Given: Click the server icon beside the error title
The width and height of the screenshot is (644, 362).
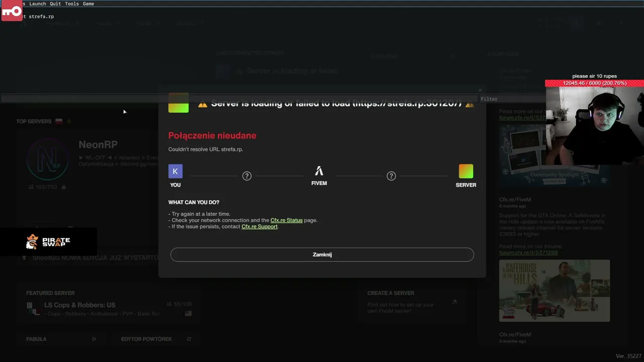Looking at the screenshot, I should pos(179,103).
